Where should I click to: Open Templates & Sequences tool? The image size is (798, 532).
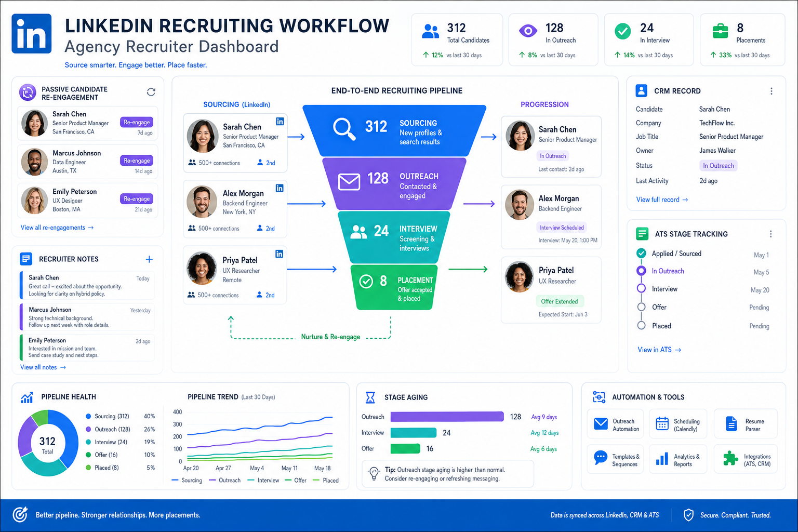pyautogui.click(x=615, y=459)
